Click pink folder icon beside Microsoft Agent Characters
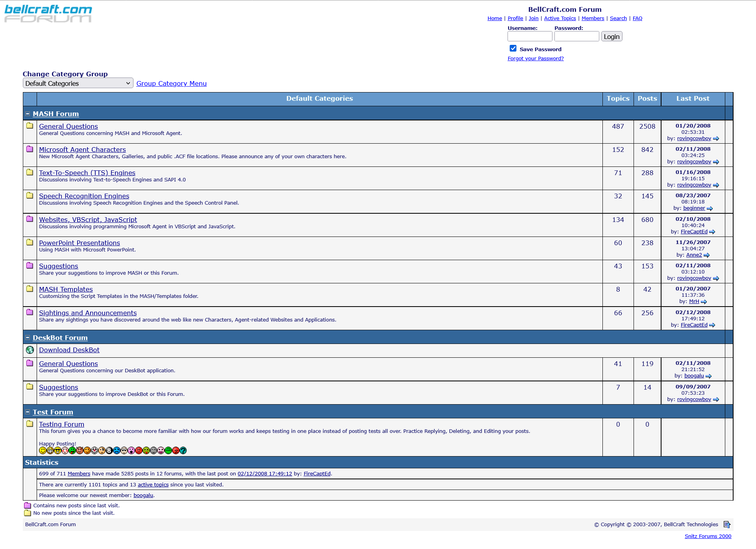This screenshot has height=549, width=756. pyautogui.click(x=30, y=149)
